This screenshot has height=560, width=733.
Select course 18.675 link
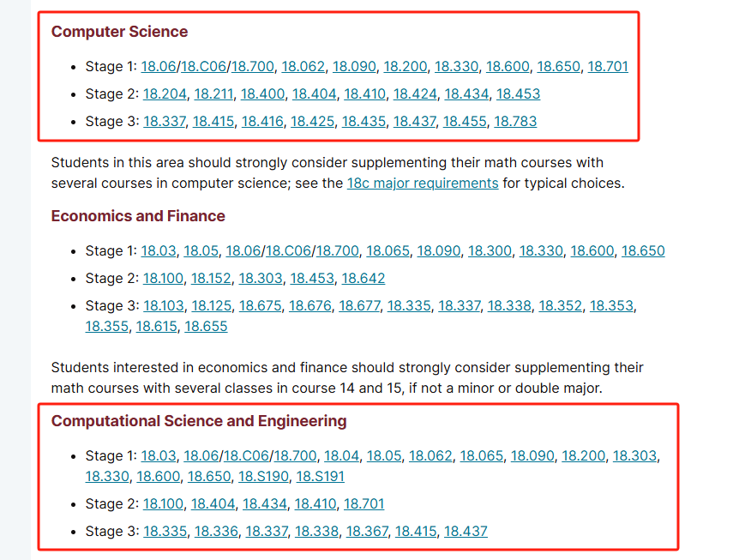[x=260, y=306]
